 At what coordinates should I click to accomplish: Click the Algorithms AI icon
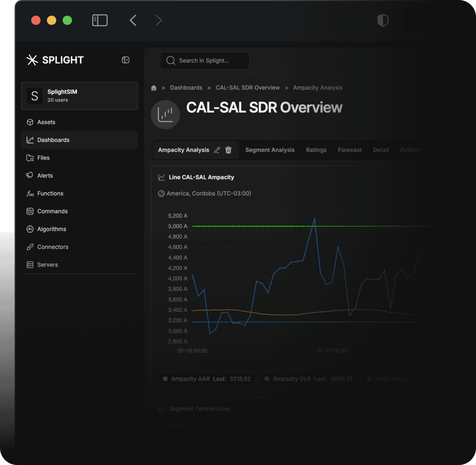point(30,229)
